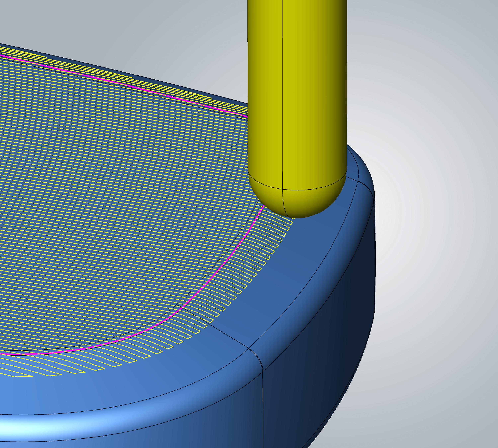The height and width of the screenshot is (448, 498).
Task: Select the vertical black edge line on the side wall
Action: tap(263, 406)
